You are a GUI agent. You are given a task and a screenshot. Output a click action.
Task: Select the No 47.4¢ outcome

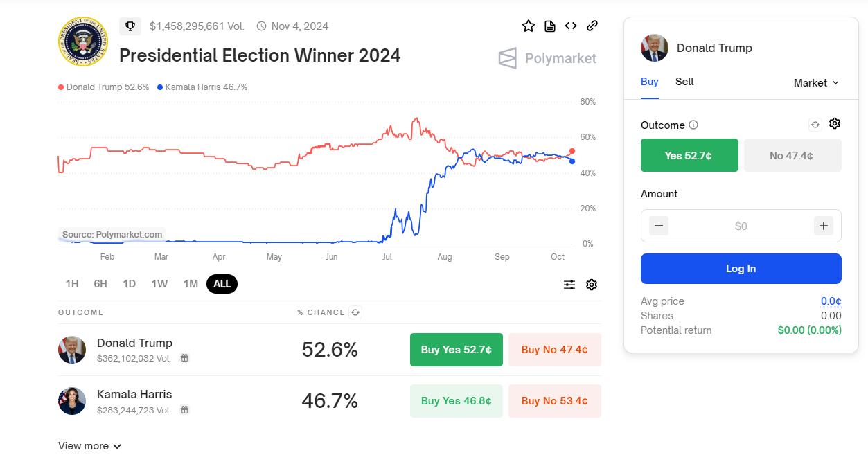click(792, 155)
